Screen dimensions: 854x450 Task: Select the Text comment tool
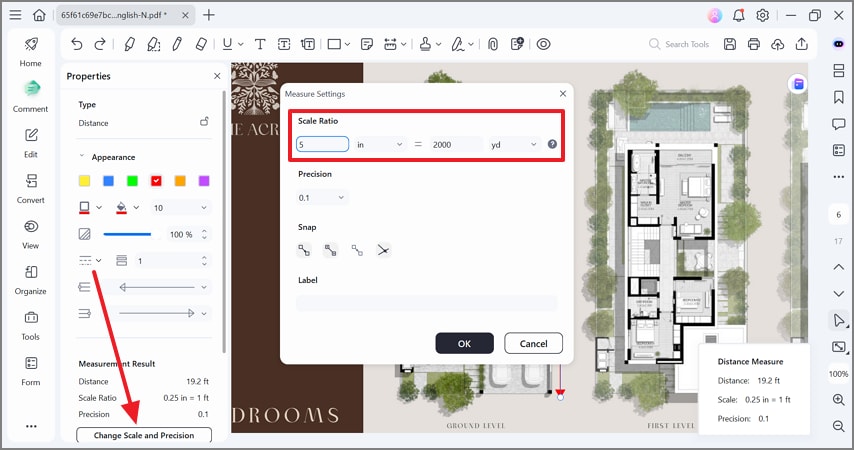coord(260,44)
